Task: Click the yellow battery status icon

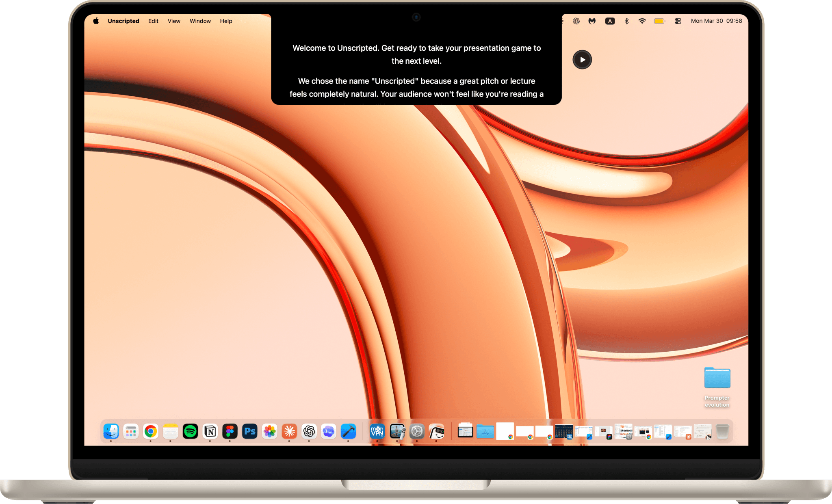Action: point(659,21)
